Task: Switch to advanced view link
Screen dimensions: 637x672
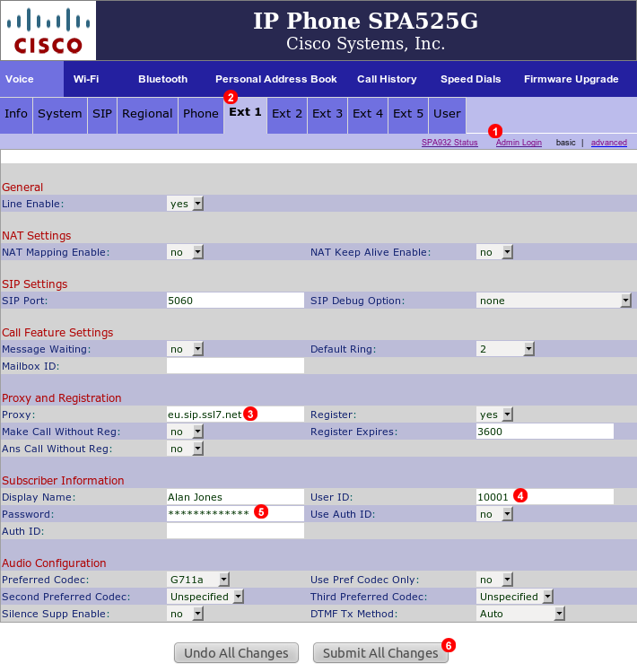Action: coord(608,143)
